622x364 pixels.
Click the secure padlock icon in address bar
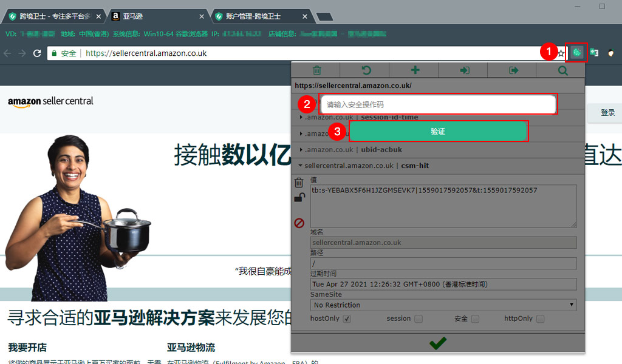coord(54,53)
